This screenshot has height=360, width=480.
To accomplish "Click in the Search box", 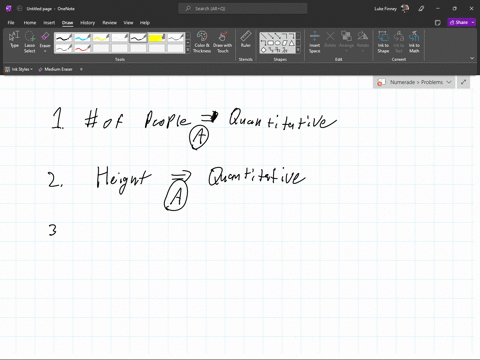I will (x=243, y=9).
